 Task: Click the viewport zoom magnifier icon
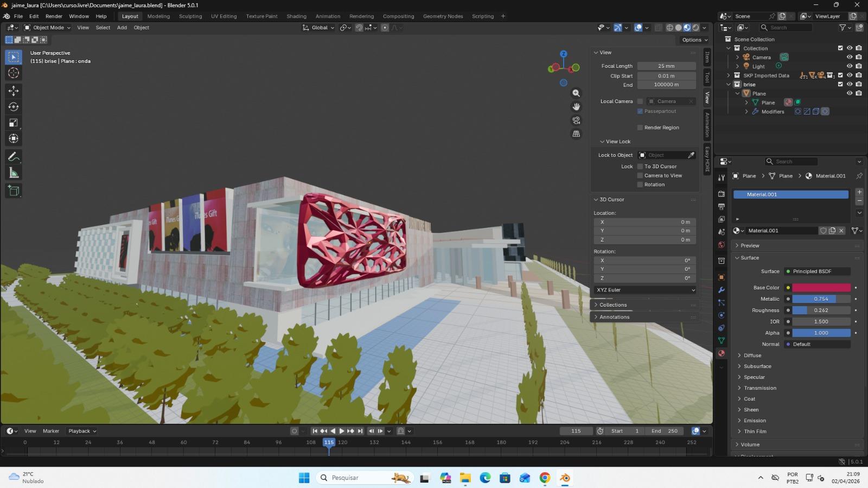point(576,93)
